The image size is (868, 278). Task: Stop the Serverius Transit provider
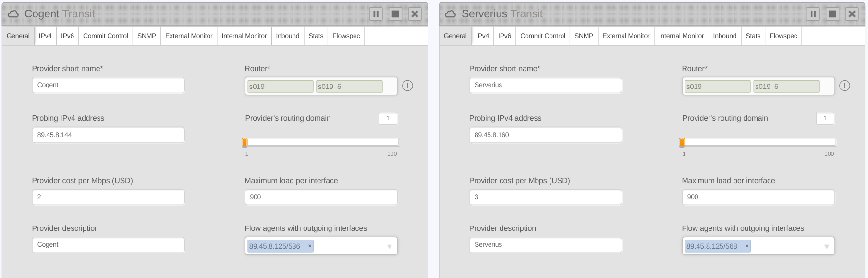[x=832, y=14]
